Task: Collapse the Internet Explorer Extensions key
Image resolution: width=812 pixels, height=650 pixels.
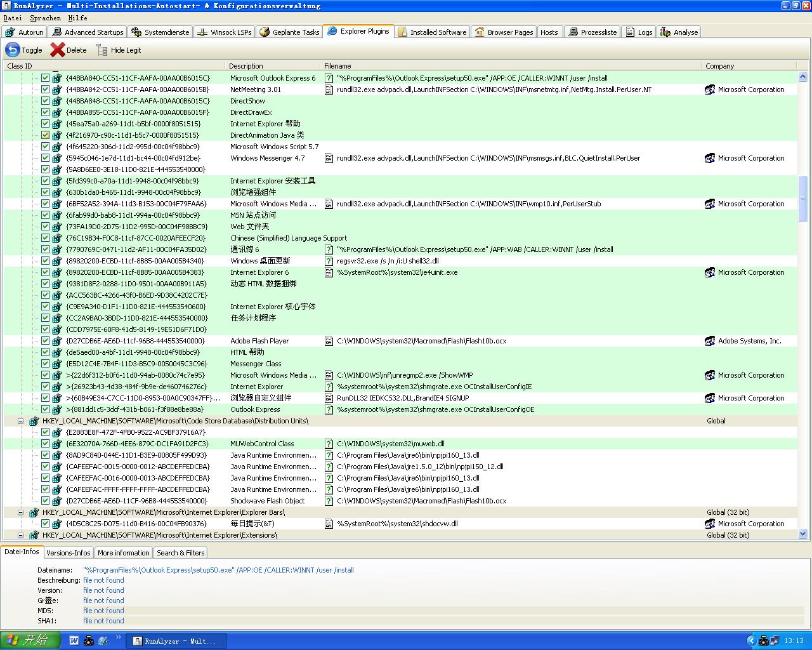Action: 20,535
